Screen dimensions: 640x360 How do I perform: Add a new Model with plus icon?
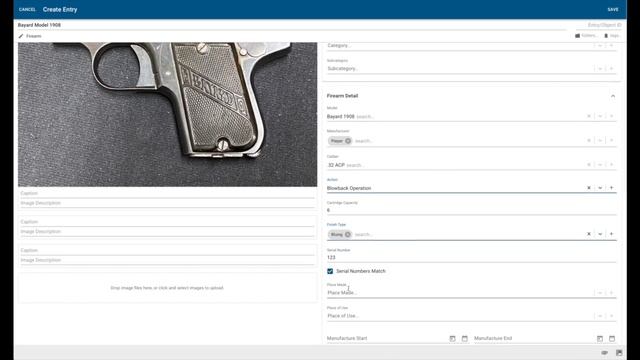pyautogui.click(x=611, y=116)
